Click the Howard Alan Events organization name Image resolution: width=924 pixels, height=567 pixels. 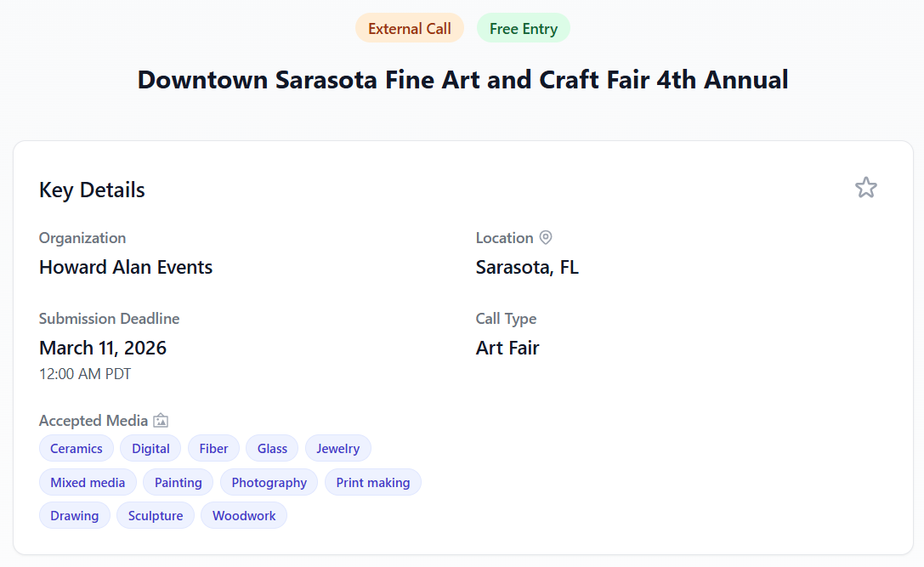point(125,267)
